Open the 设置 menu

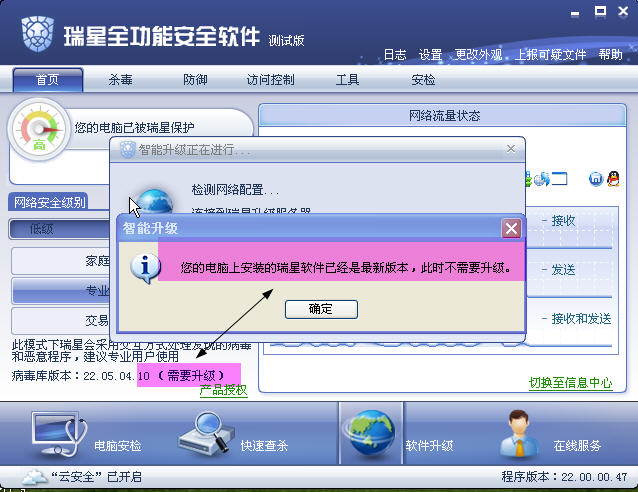point(430,55)
